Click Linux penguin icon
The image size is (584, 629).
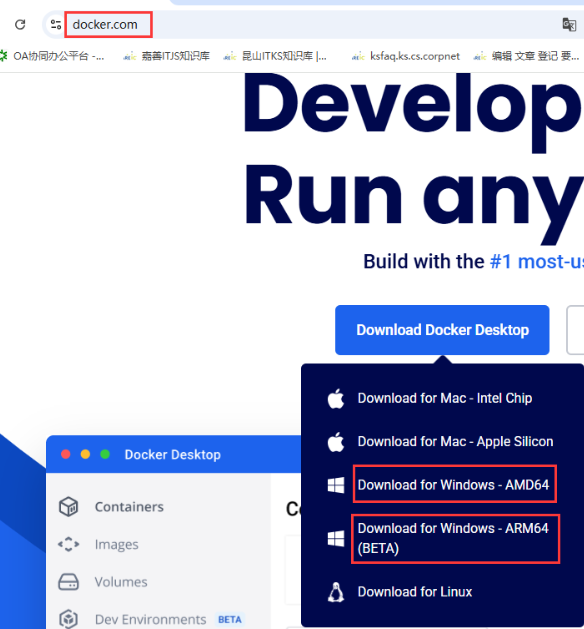point(336,592)
